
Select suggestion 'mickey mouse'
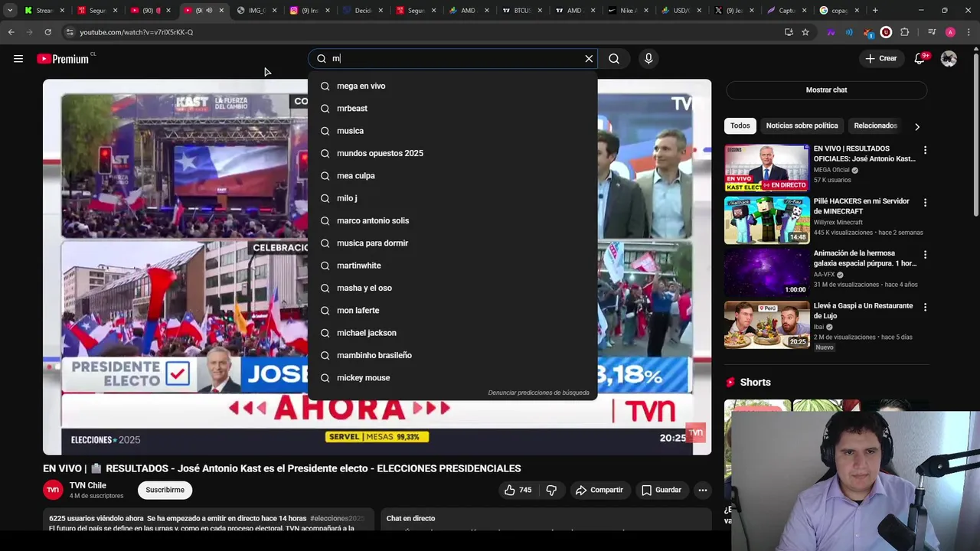(x=452, y=378)
